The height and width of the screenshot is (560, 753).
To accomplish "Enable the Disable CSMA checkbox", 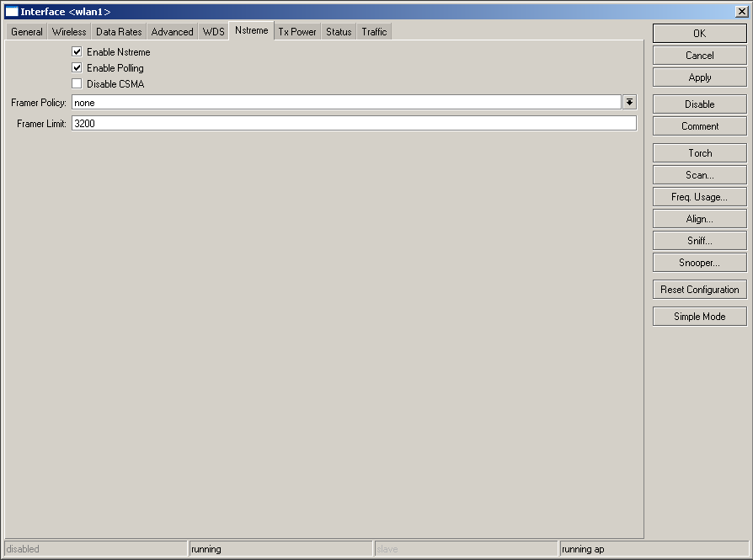I will point(77,84).
